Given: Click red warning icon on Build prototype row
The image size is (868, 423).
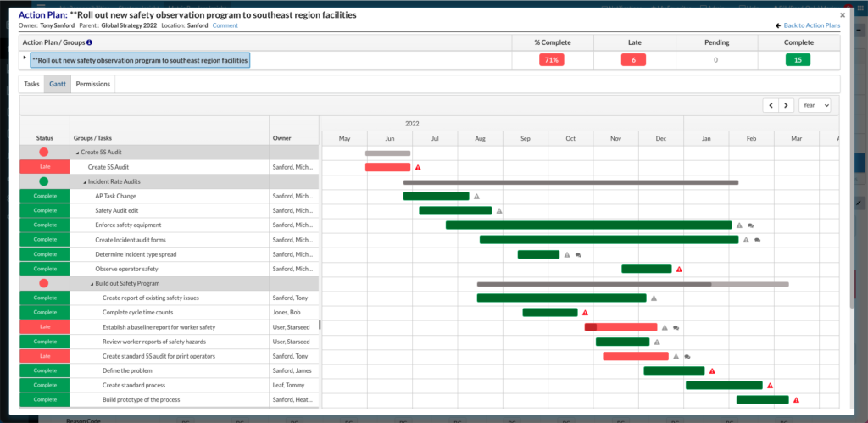Looking at the screenshot, I should pyautogui.click(x=797, y=400).
